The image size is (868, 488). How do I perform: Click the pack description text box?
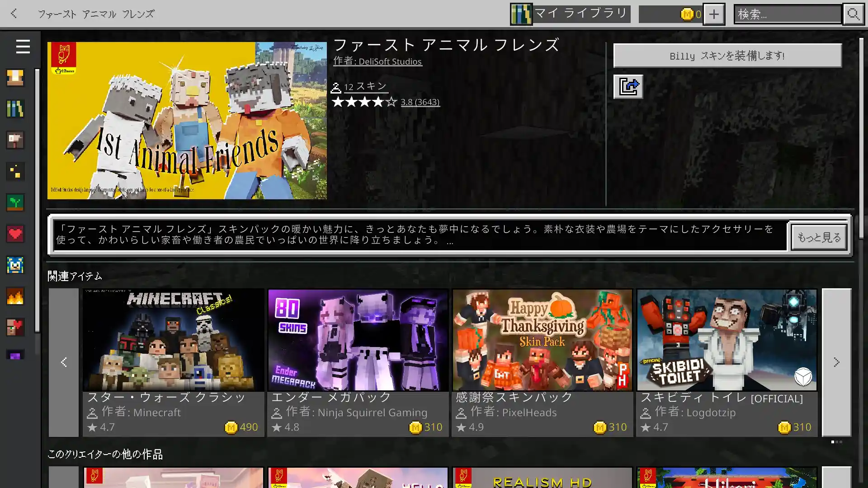coord(420,235)
